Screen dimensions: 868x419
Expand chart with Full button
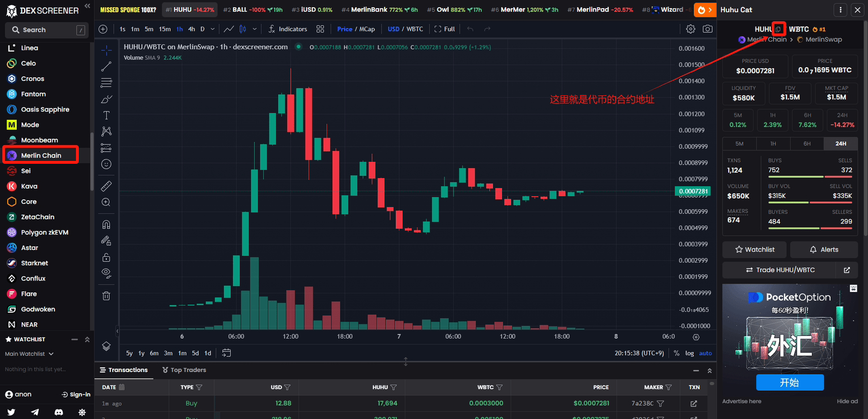[444, 29]
